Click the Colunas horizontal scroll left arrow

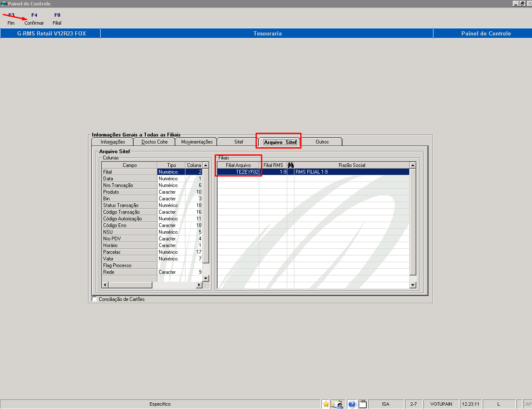click(105, 285)
